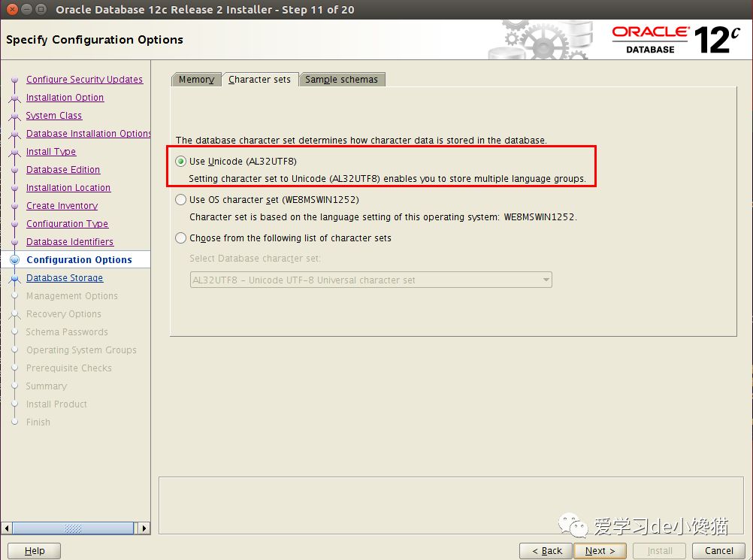The height and width of the screenshot is (560, 753).
Task: Switch to the Character sets tab
Action: (x=259, y=79)
